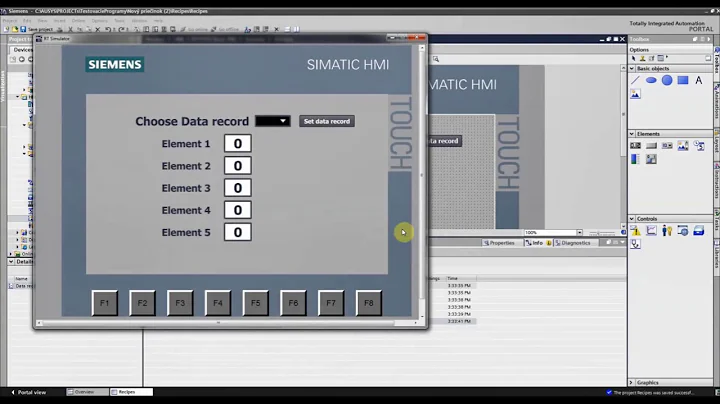Expand the Graphics section
This screenshot has height=404, width=720.
pos(632,382)
